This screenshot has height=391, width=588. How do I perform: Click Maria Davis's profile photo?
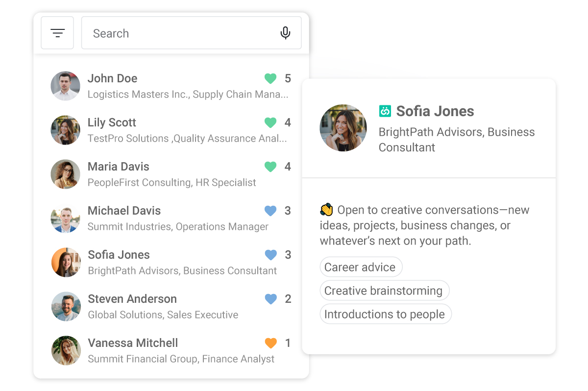(x=65, y=174)
